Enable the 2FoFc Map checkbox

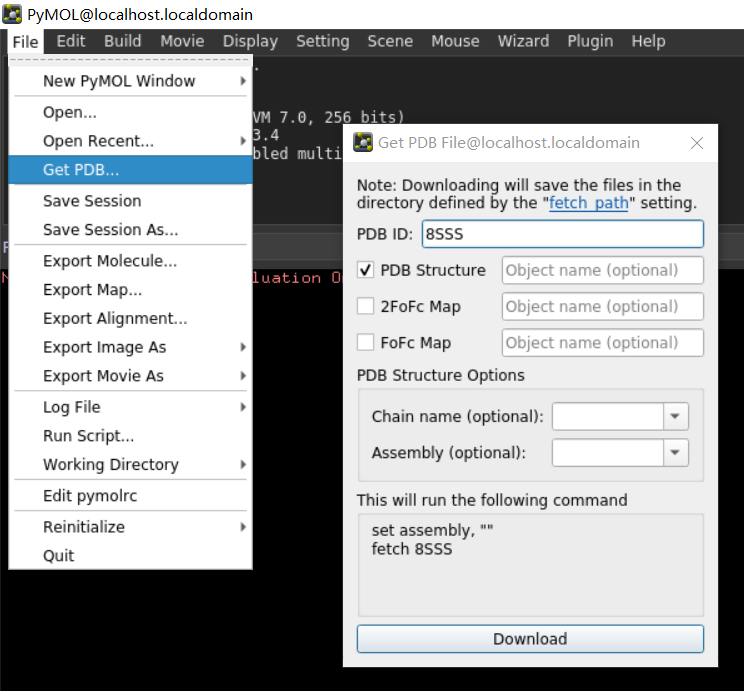365,306
